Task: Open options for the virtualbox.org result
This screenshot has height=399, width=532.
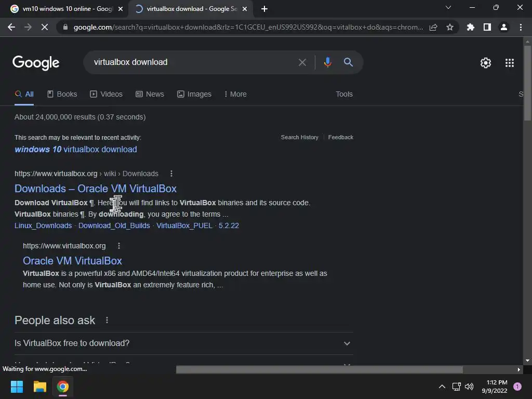Action: [x=119, y=246]
